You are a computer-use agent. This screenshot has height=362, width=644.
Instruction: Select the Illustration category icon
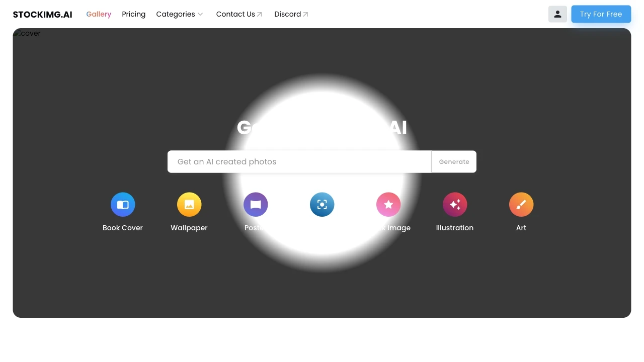click(455, 204)
